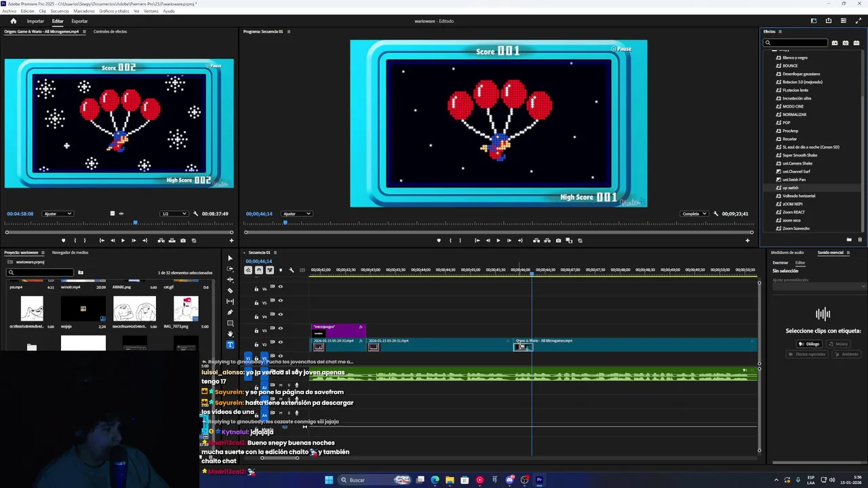Toggle lock on track V2
The width and height of the screenshot is (868, 488).
[x=256, y=344]
